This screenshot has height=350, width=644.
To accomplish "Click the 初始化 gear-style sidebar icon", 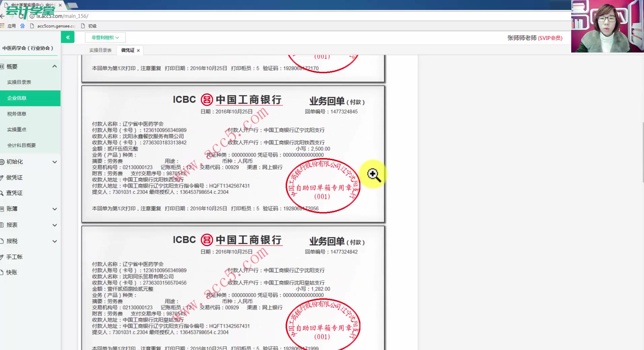I will tap(3, 162).
